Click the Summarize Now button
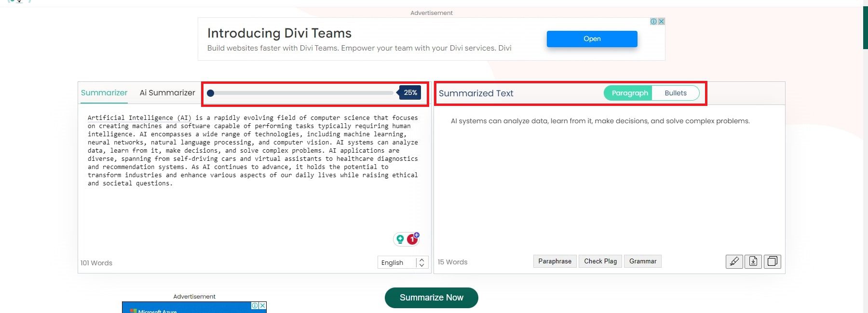This screenshot has height=313, width=868. pos(432,298)
